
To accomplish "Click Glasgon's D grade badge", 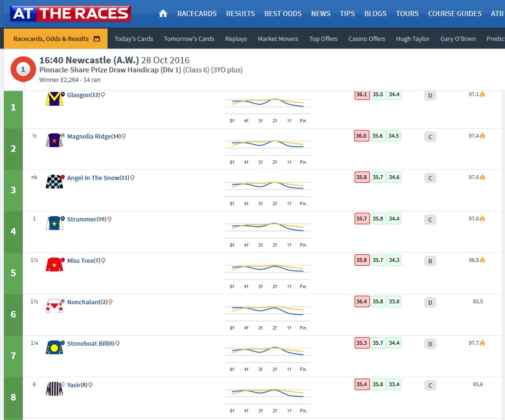I will (x=430, y=95).
